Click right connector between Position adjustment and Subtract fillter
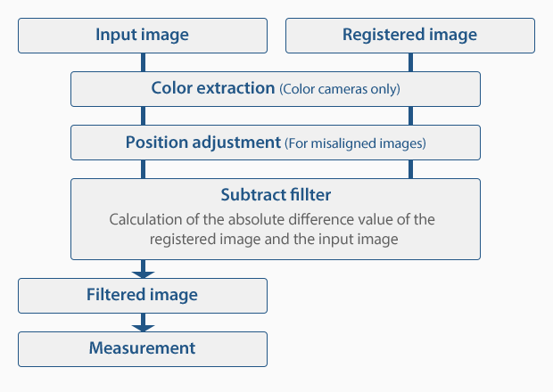 coord(410,169)
